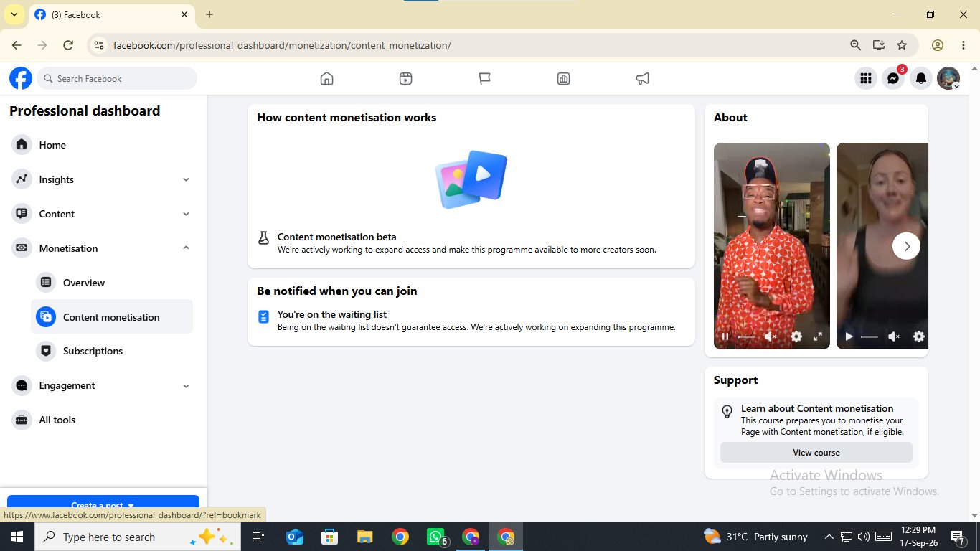
Task: Expand the Content section chevron
Action: [187, 214]
